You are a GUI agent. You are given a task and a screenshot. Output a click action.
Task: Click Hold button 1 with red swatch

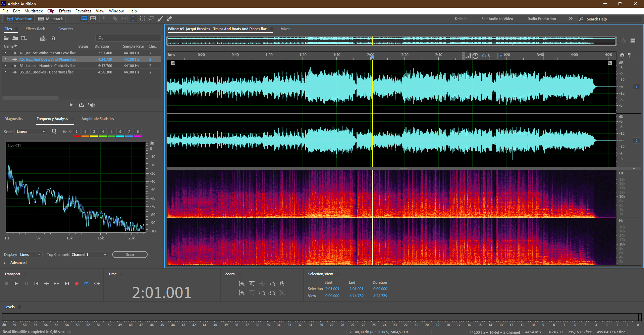point(76,131)
